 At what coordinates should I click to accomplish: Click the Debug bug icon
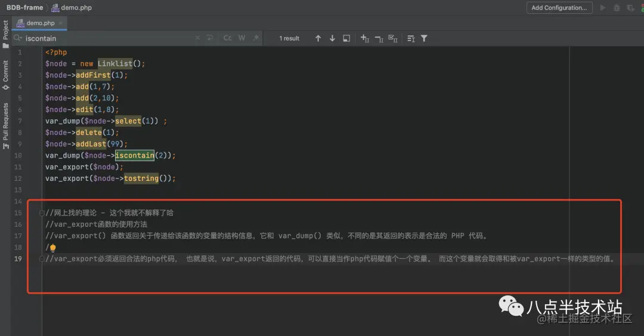(x=617, y=7)
